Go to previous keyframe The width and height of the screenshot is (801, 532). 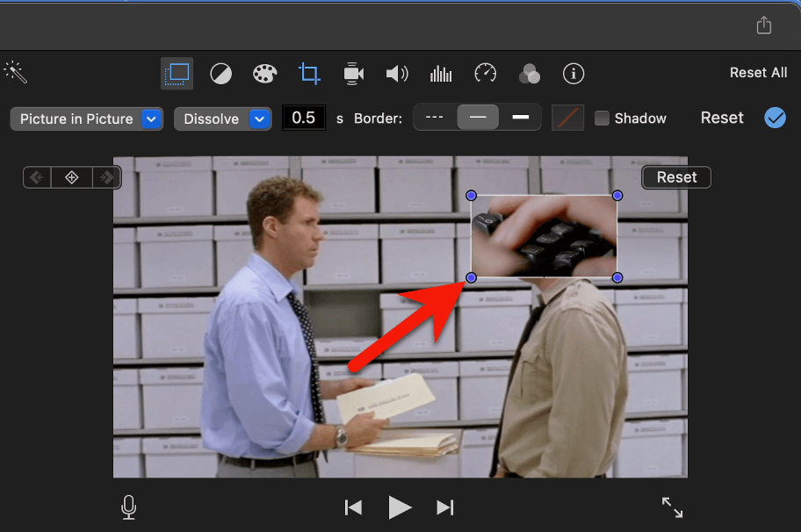coord(37,177)
